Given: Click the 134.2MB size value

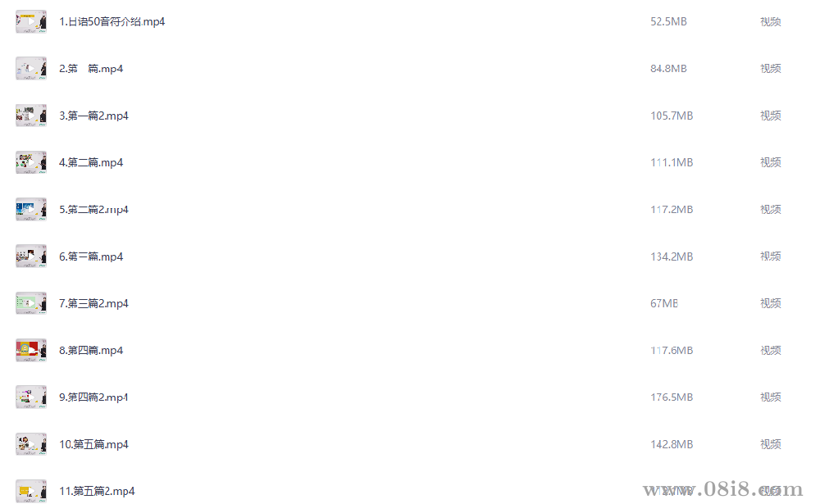Looking at the screenshot, I should pyautogui.click(x=672, y=257).
